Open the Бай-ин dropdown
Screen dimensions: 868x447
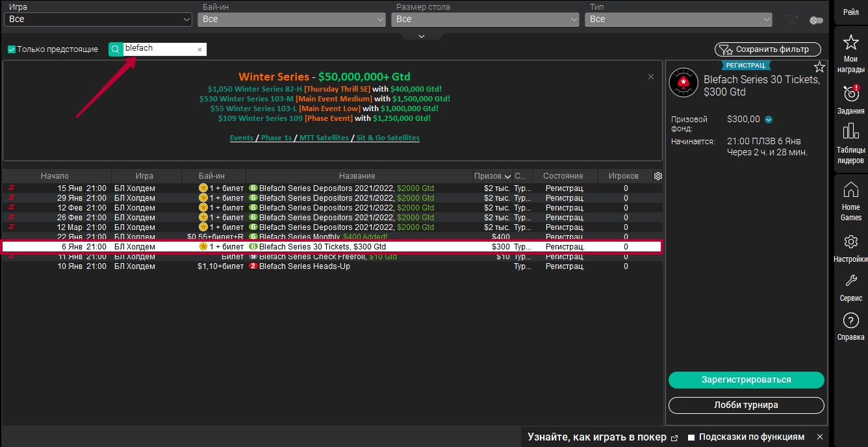292,19
